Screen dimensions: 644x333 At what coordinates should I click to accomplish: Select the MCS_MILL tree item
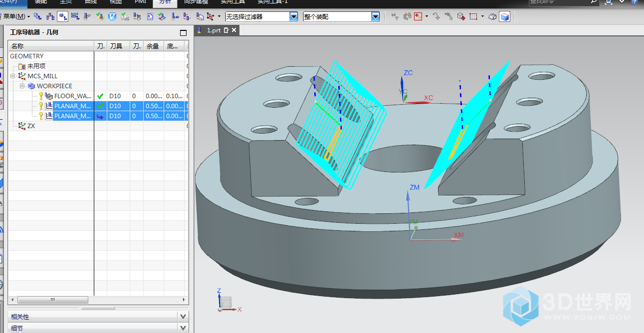(42, 76)
